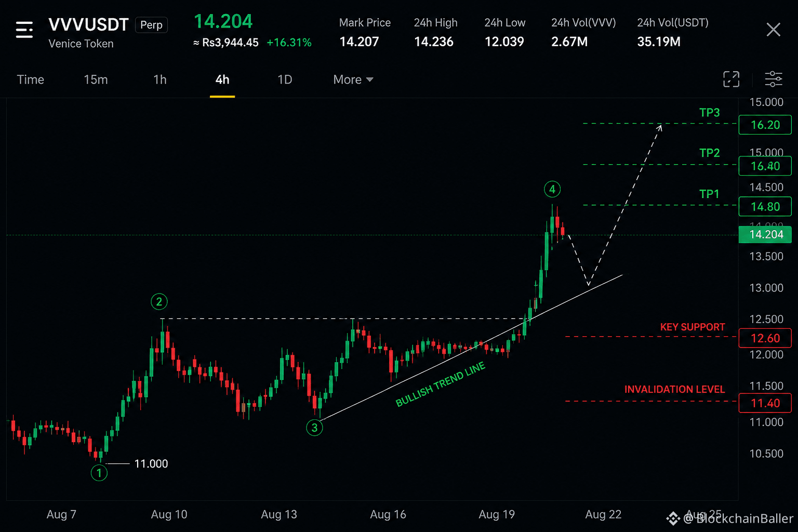Viewport: 798px width, 532px height.
Task: Click the 35.19M volume value
Action: (x=659, y=42)
